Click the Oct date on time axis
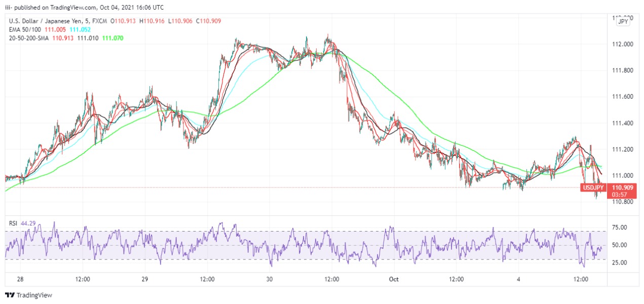Screen dimensions: 644x304 394,279
